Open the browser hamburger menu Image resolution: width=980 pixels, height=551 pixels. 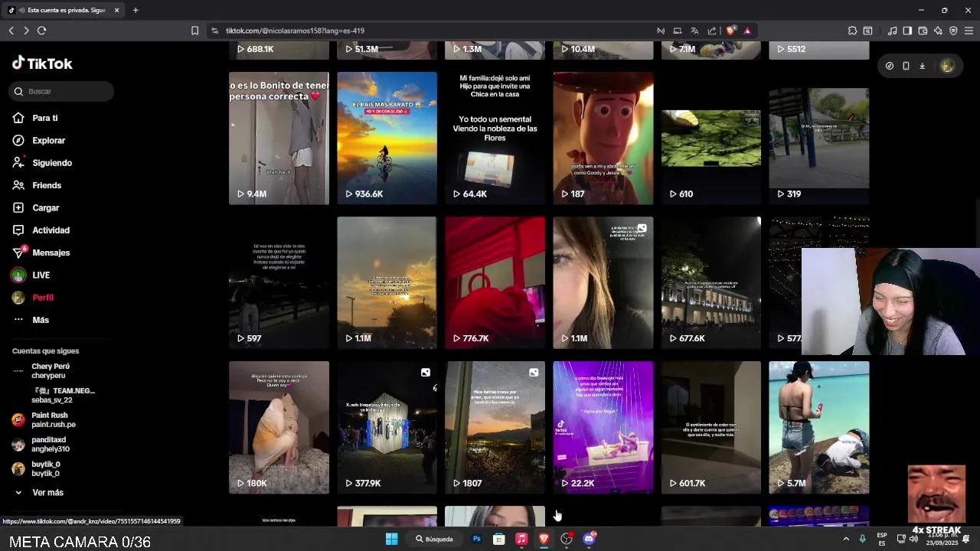[x=969, y=31]
